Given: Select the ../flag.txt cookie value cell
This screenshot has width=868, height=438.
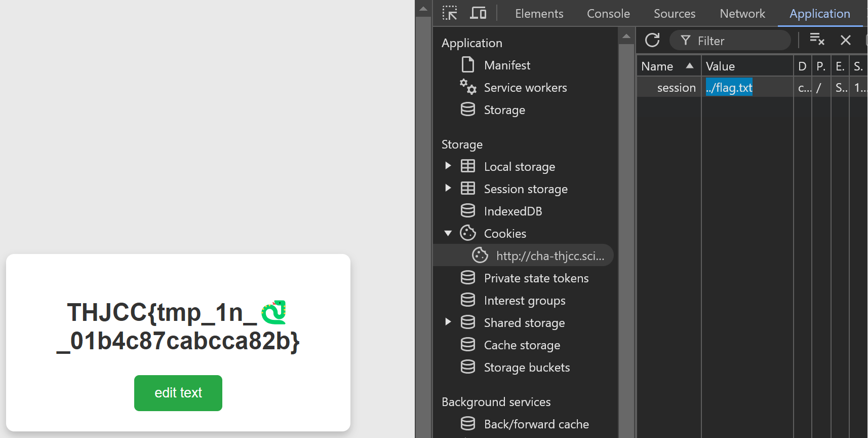Looking at the screenshot, I should 729,88.
